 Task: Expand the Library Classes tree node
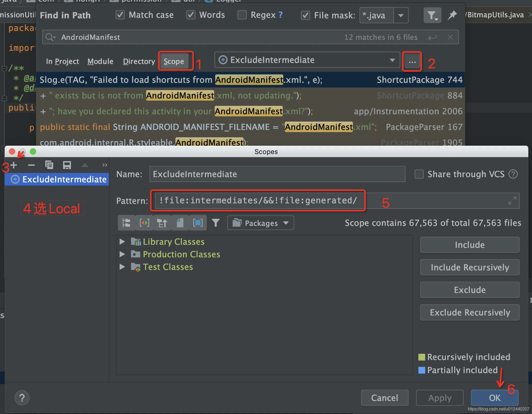(122, 242)
